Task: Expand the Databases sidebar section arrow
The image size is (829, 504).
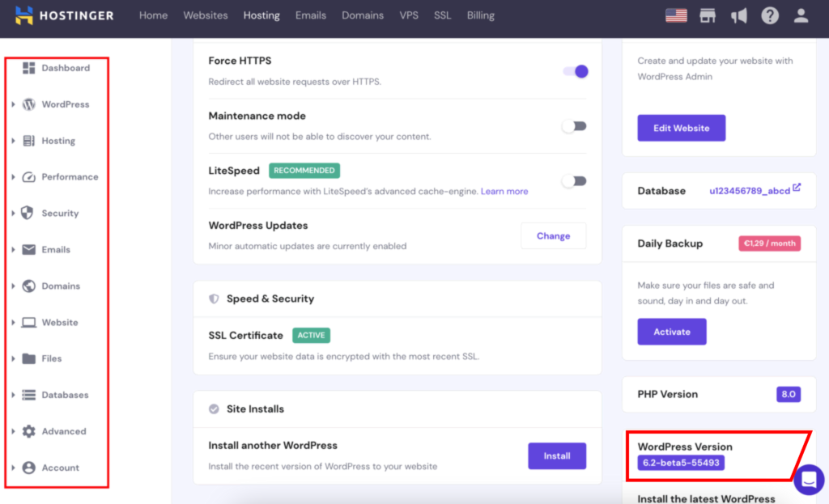Action: pyautogui.click(x=13, y=395)
